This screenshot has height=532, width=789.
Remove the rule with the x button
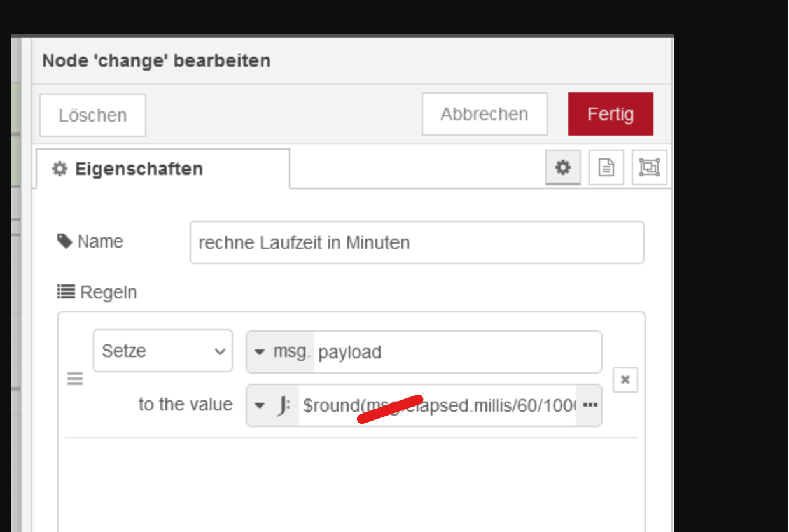coord(625,379)
